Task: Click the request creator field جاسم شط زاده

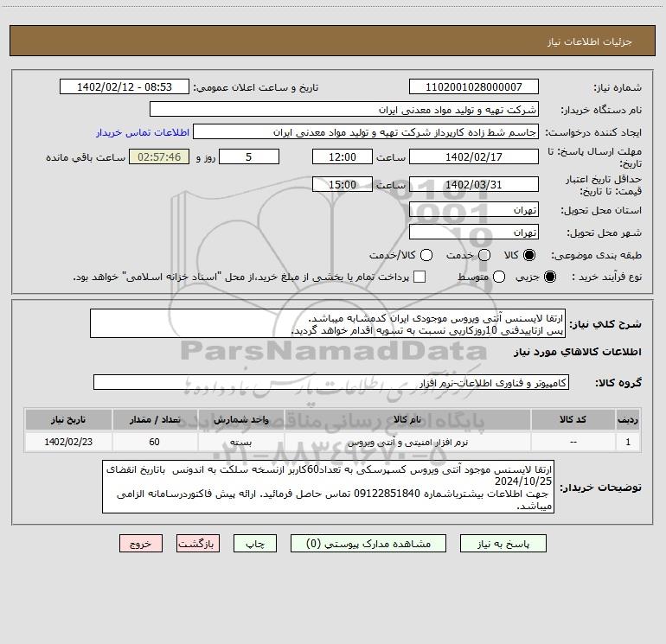Action: [366, 132]
